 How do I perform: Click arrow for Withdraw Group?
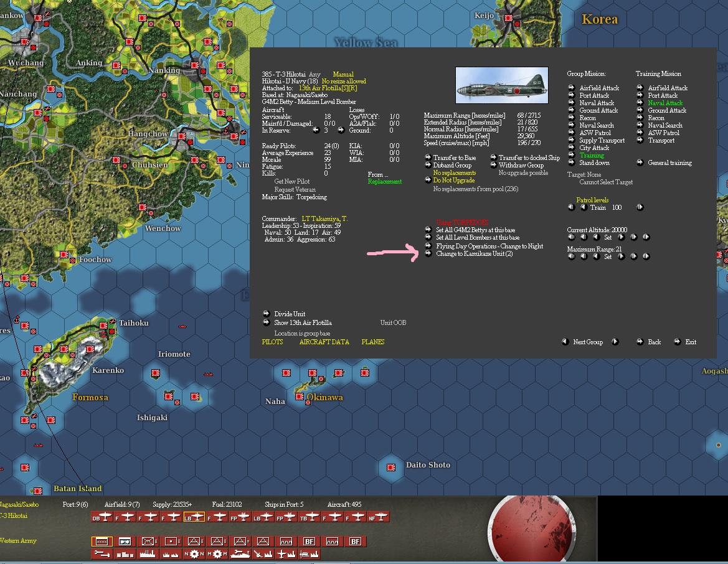click(x=494, y=165)
